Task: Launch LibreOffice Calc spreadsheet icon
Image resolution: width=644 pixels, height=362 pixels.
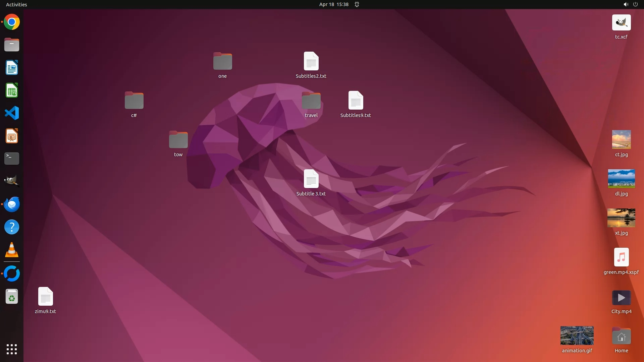Action: pyautogui.click(x=12, y=90)
